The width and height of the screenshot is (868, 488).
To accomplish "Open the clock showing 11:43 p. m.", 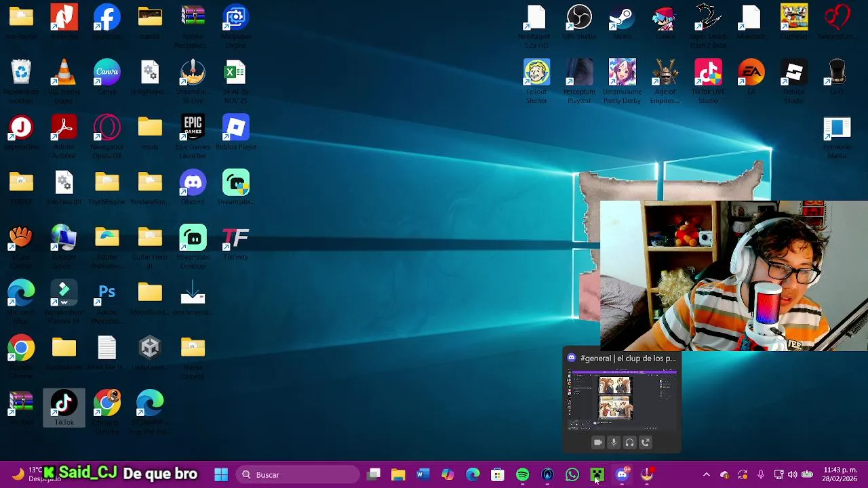I will click(840, 474).
